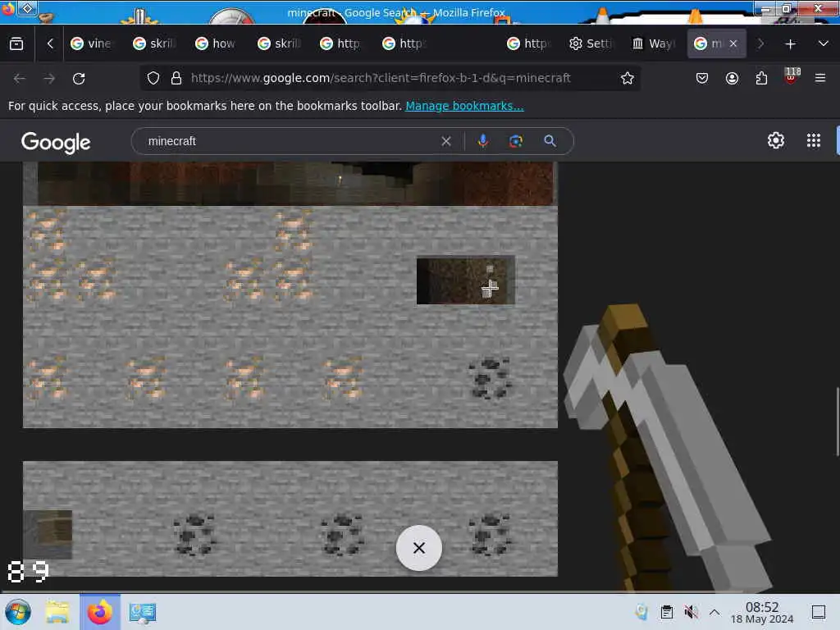Switch to the Settings tab
Viewport: 840px width, 630px height.
tap(591, 44)
